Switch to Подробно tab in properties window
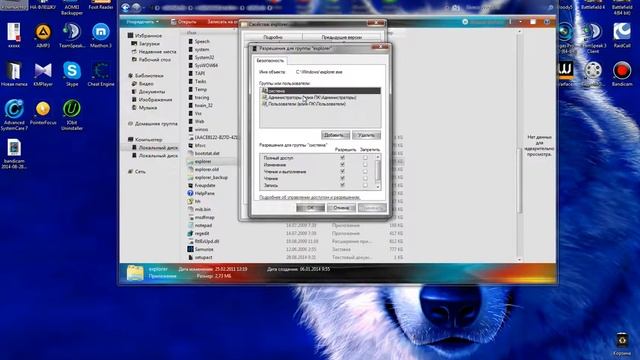 click(273, 37)
